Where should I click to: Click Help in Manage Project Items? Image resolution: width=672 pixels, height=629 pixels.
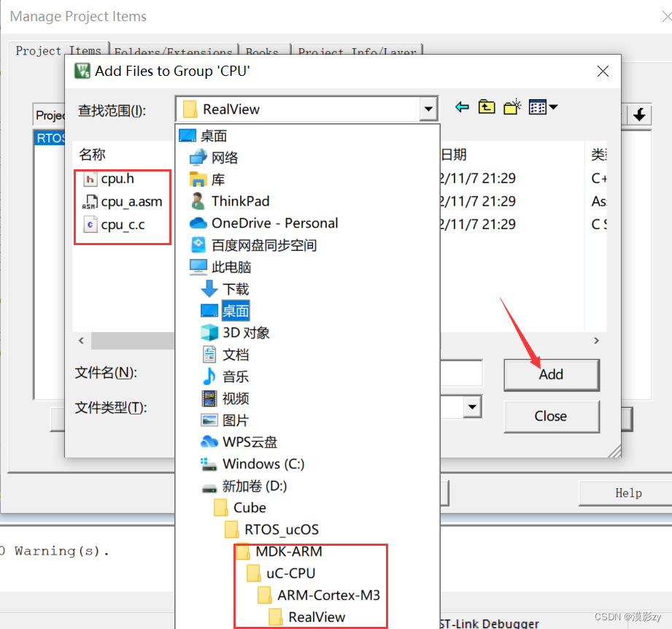pyautogui.click(x=628, y=493)
